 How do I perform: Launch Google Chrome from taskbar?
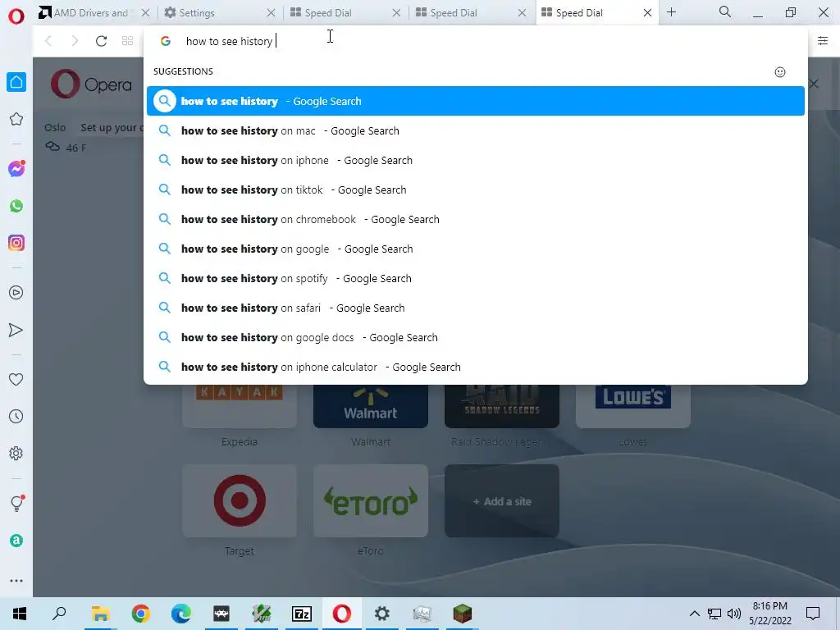click(x=140, y=614)
